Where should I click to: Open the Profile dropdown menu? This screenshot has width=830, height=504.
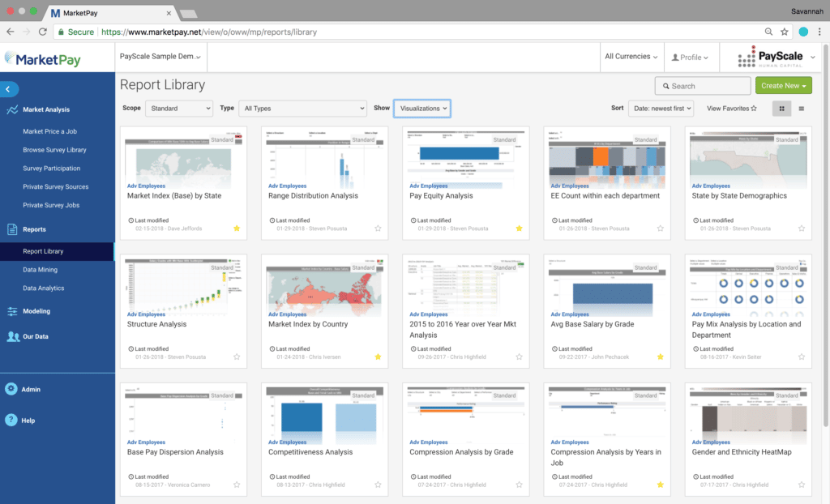click(x=690, y=58)
